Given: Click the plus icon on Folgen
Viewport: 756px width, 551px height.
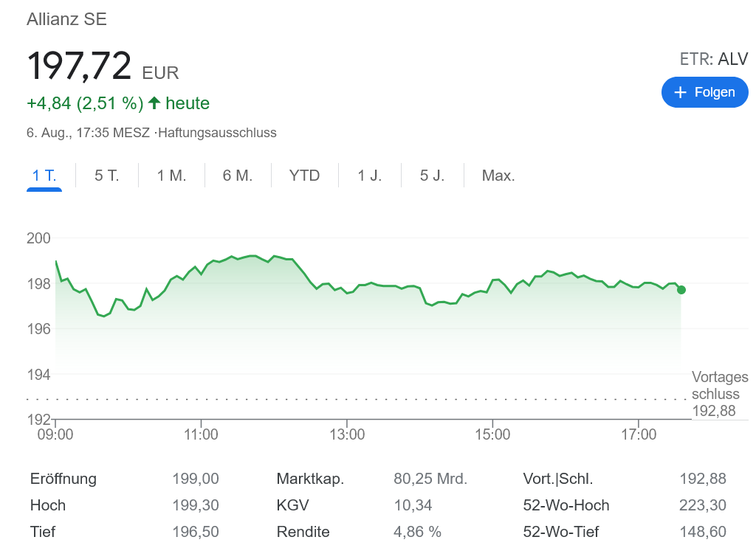Looking at the screenshot, I should pyautogui.click(x=681, y=92).
